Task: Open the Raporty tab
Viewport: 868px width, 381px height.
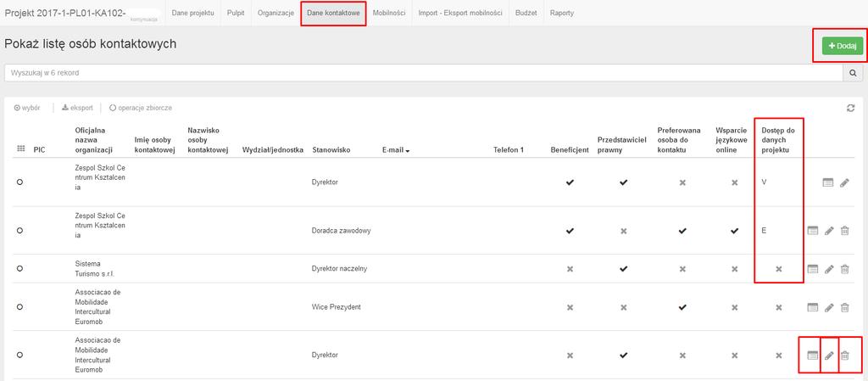Action: pos(562,13)
